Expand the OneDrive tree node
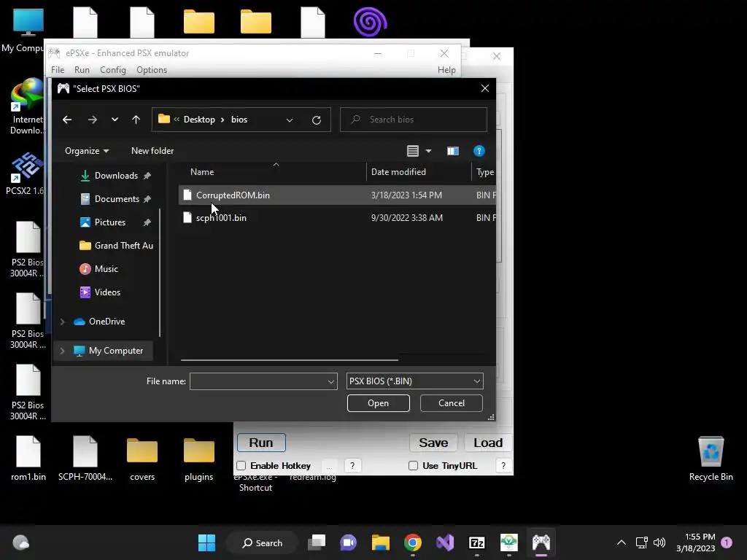The height and width of the screenshot is (560, 747). (63, 322)
